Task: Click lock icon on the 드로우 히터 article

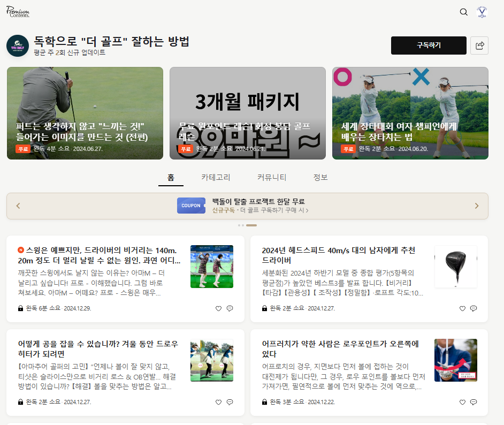Action: 20,402
